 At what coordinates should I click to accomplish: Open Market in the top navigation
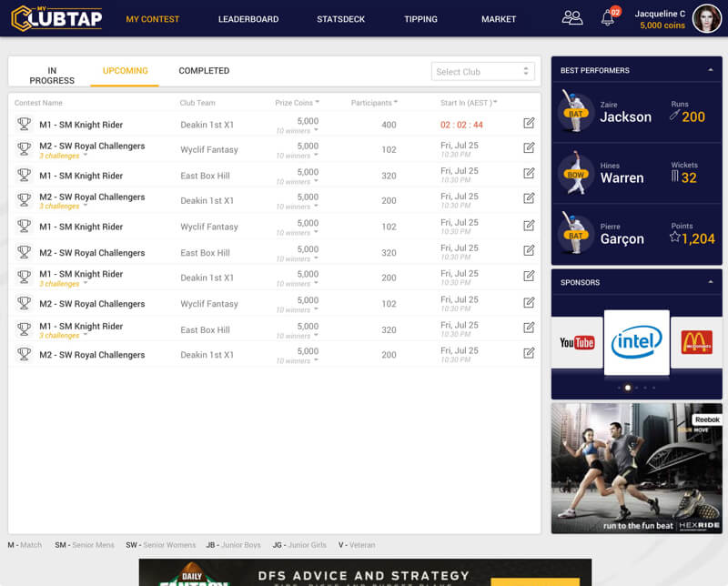coord(499,19)
